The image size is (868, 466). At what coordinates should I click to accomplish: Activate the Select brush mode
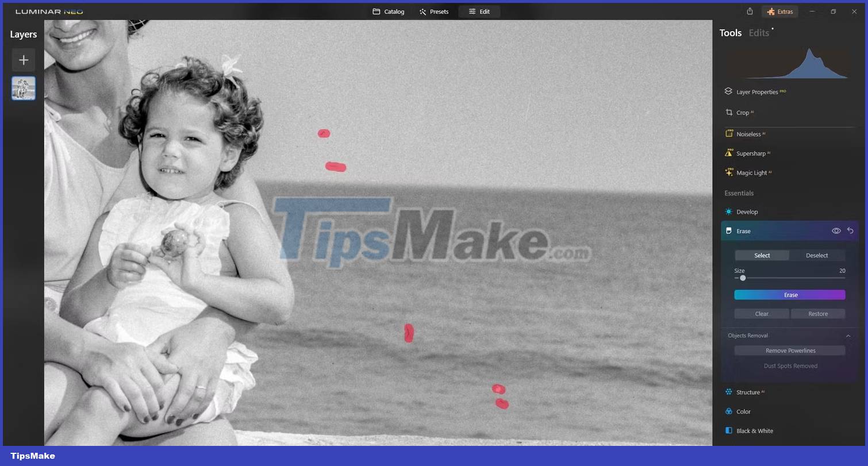coord(762,255)
